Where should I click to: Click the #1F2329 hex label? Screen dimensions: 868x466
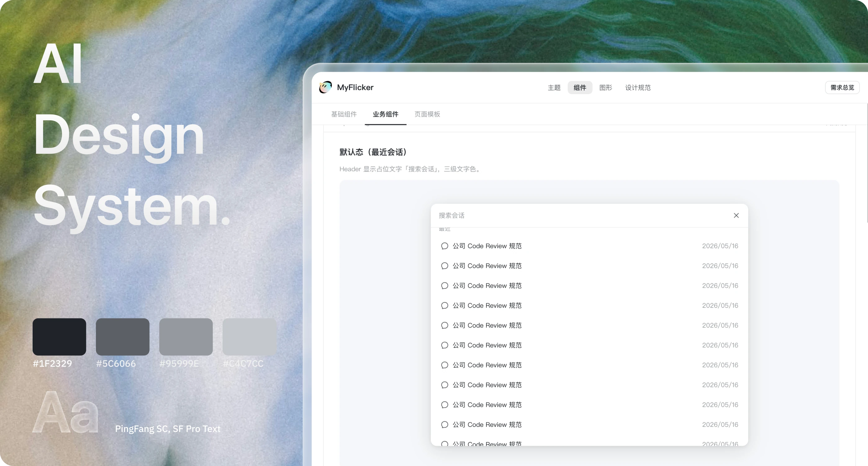[52, 363]
